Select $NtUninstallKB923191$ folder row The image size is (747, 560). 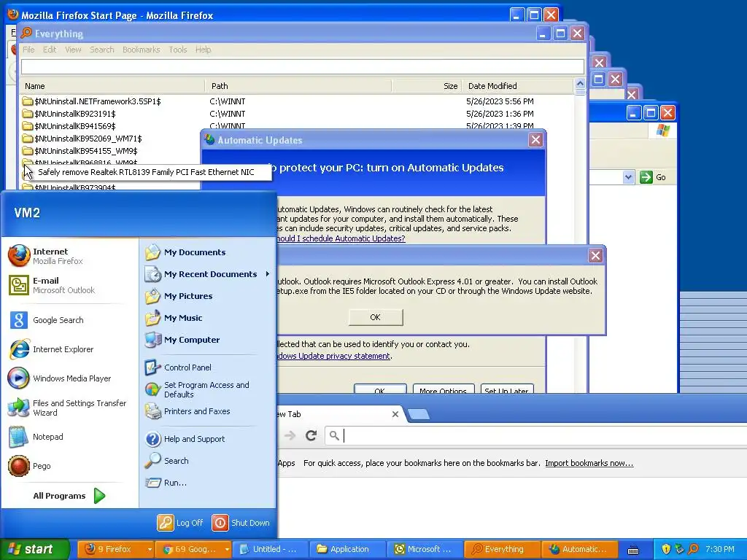click(x=297, y=113)
